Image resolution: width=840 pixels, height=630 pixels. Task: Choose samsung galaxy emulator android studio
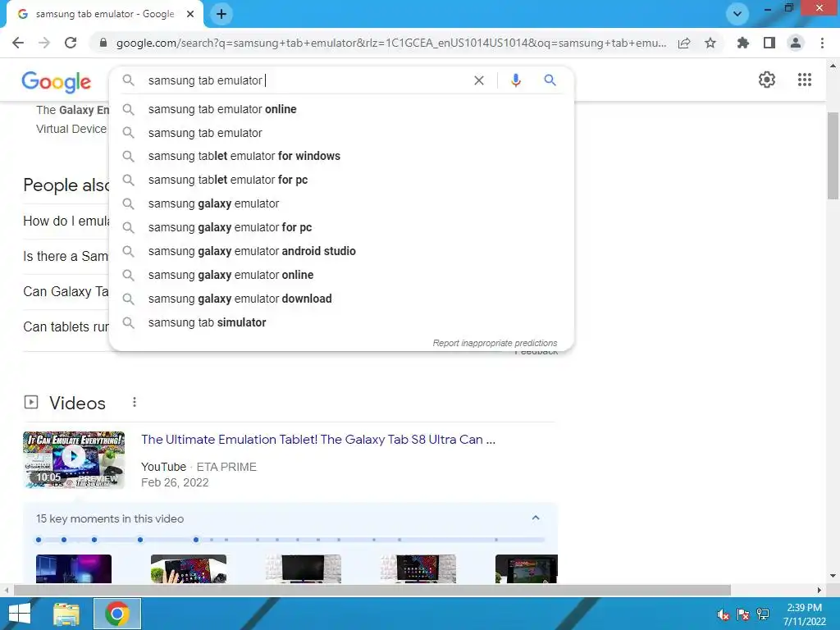[x=341, y=251]
